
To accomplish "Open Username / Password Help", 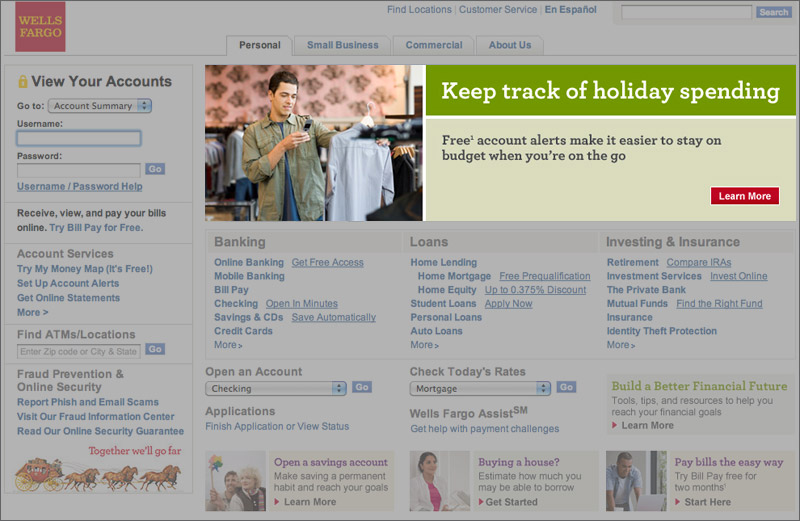I will tap(80, 187).
